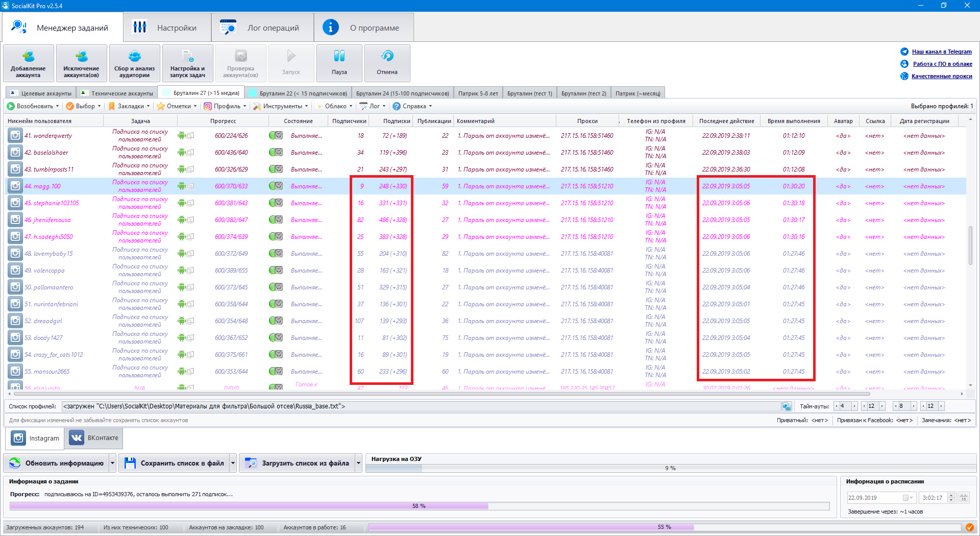Viewport: 980px width, 536px height.
Task: Toggle state switch in magg.100 row
Action: pyautogui.click(x=276, y=186)
